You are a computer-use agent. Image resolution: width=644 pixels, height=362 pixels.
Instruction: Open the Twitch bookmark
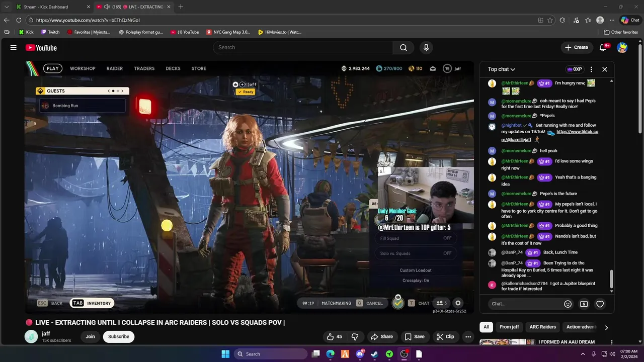point(50,32)
